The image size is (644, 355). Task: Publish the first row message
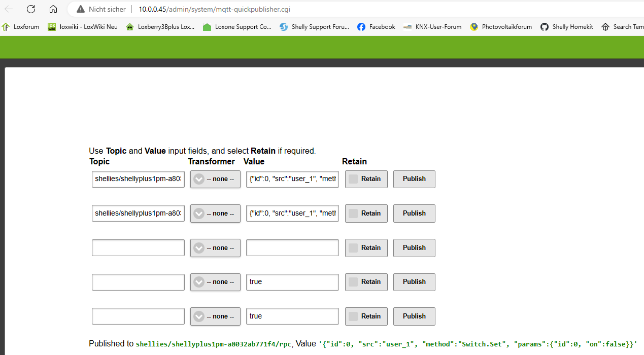coord(414,179)
